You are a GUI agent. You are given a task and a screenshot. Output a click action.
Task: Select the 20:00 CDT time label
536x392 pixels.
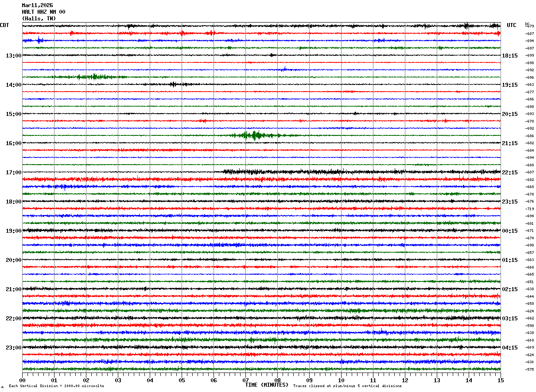(14, 260)
